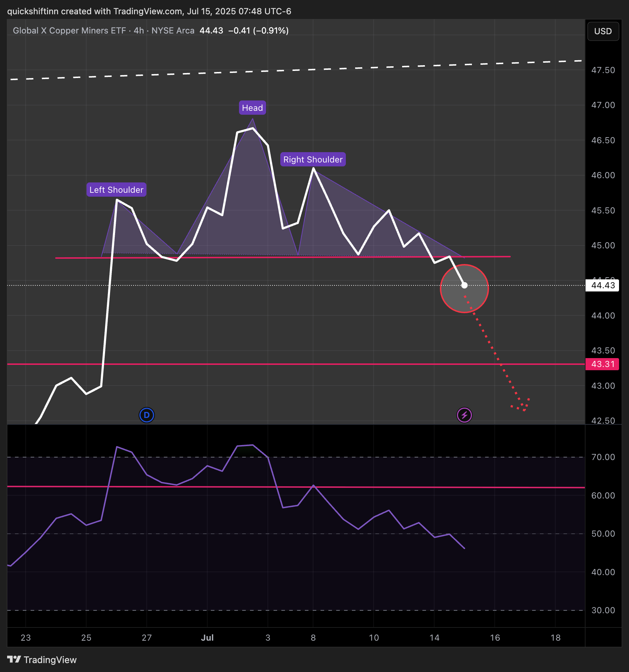Click the 16 date label on time axis
Screen dimensions: 629x672
(x=495, y=638)
